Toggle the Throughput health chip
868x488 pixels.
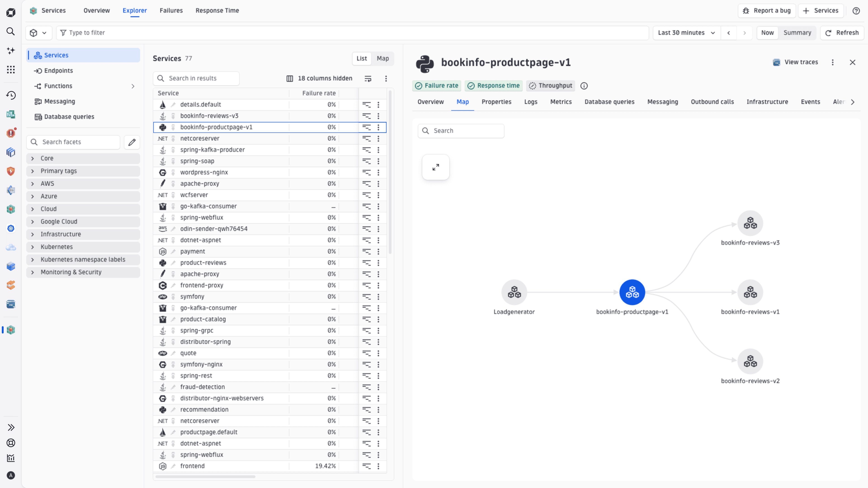(551, 86)
